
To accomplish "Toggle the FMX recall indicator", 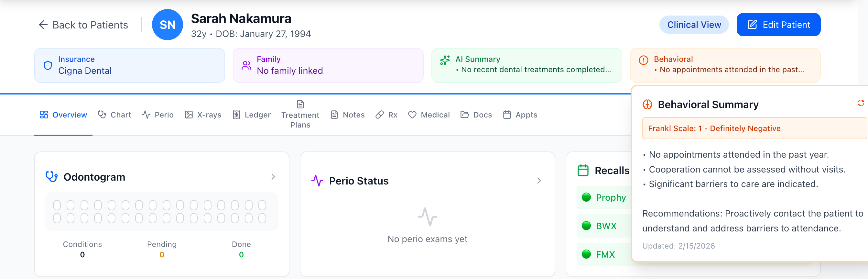I will [586, 254].
